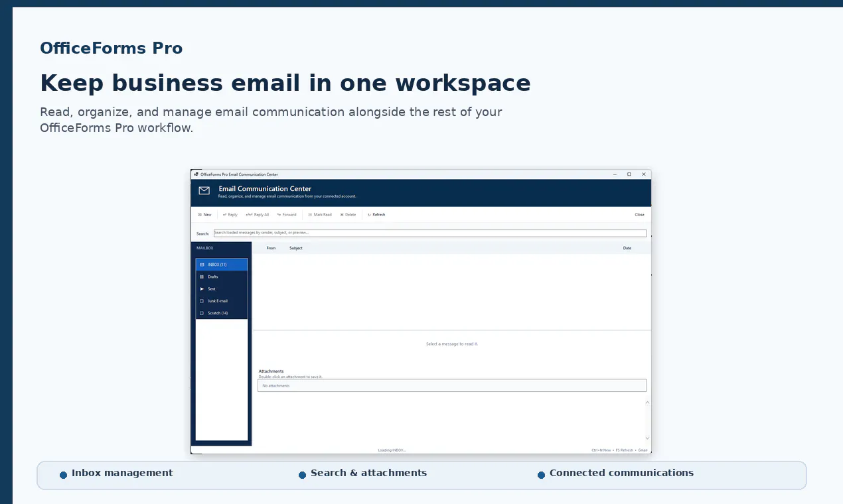Click the Close button in the toolbar
The image size is (843, 504).
(x=639, y=215)
